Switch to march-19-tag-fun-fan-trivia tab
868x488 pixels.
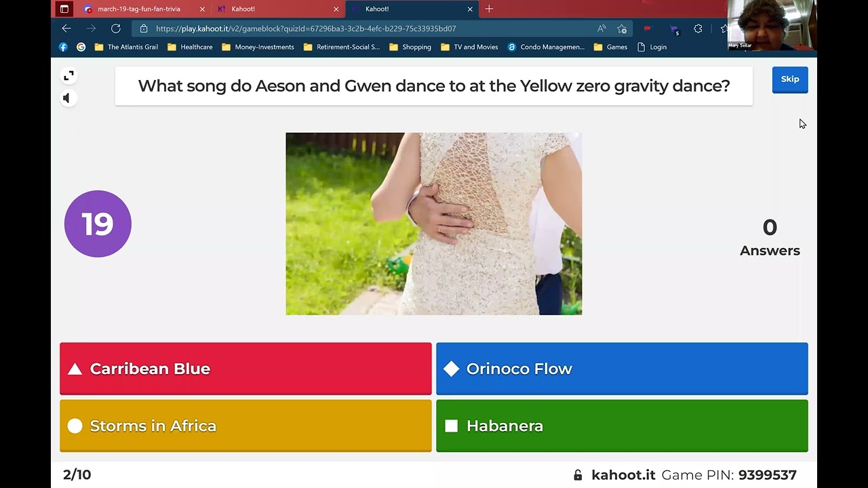(x=139, y=9)
